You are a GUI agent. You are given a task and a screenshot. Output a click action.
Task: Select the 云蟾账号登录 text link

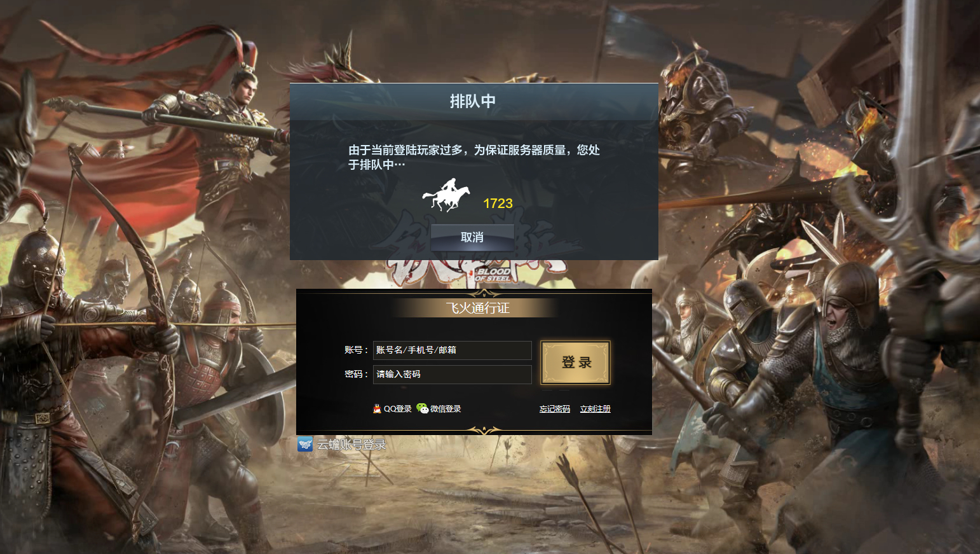click(x=351, y=445)
